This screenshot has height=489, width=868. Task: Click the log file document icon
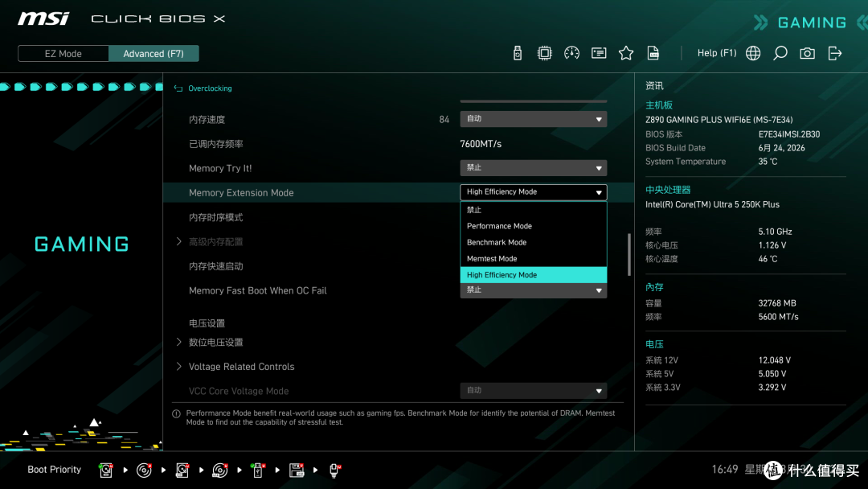(653, 53)
